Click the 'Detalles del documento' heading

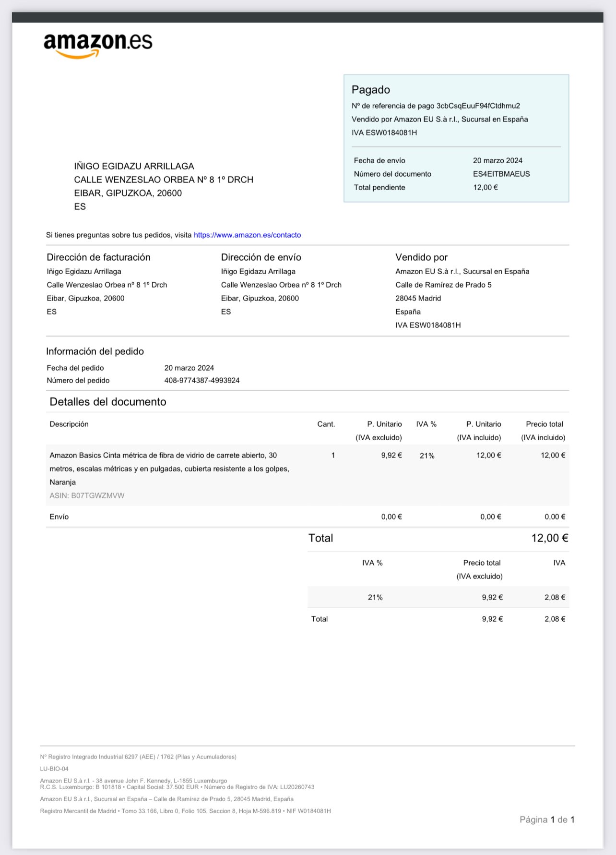108,402
